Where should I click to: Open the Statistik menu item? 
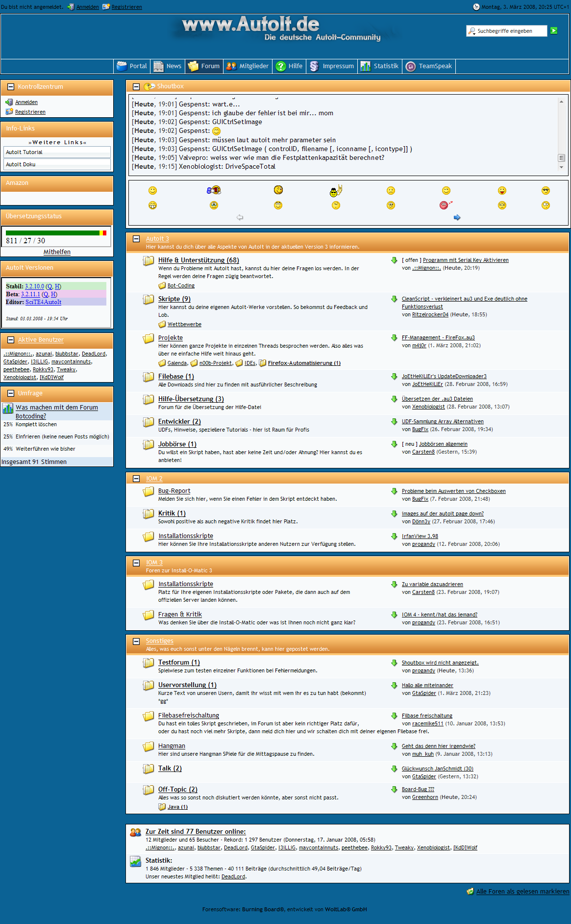click(380, 66)
